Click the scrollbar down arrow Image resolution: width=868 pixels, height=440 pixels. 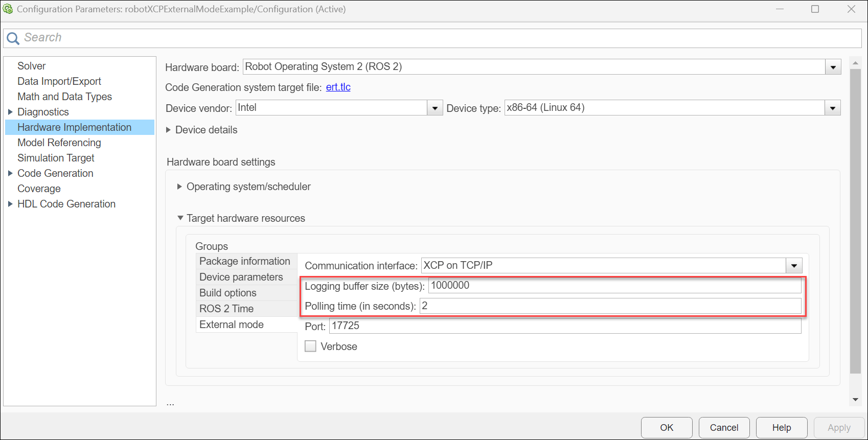click(x=855, y=400)
